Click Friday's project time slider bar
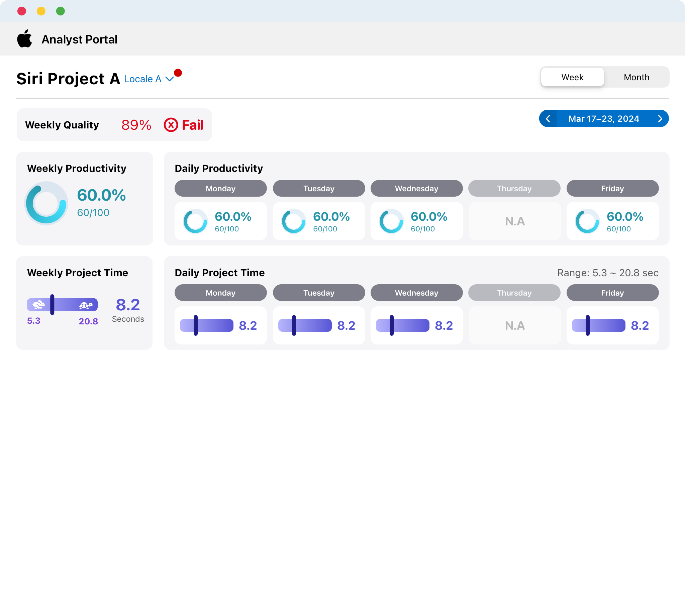 [x=599, y=325]
